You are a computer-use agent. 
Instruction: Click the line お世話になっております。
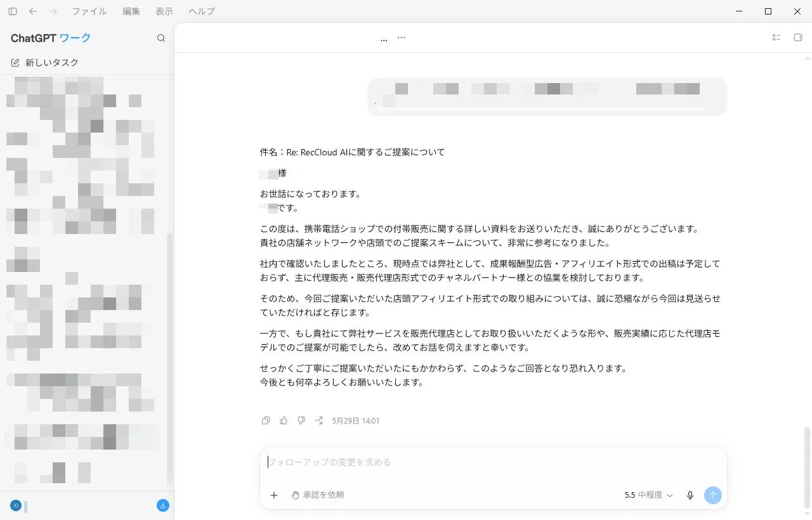click(311, 194)
